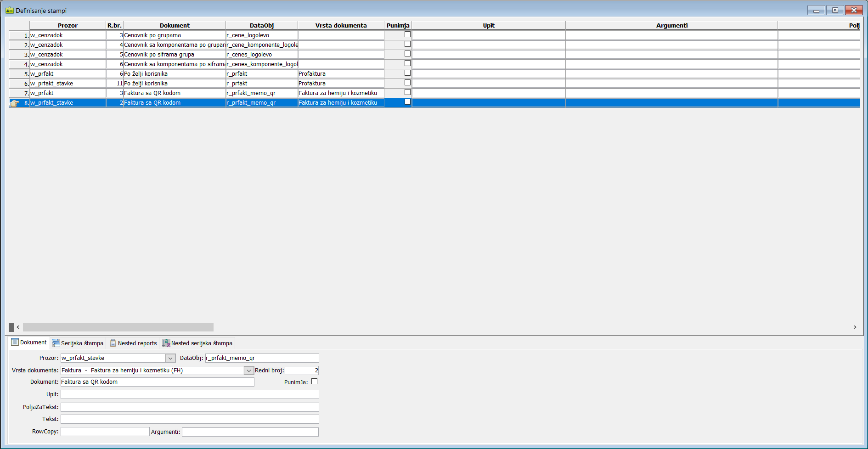Screen dimensions: 868x449
Task: Click the Dokument tab icon
Action: (x=15, y=342)
